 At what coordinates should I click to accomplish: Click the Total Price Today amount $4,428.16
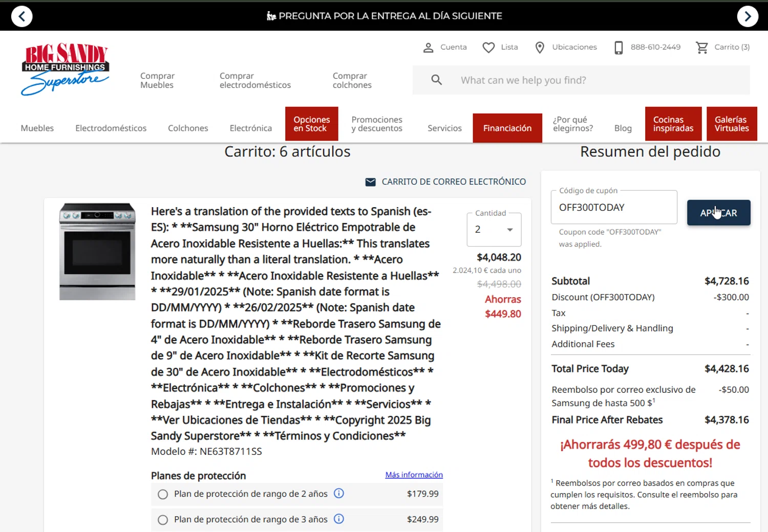pyautogui.click(x=727, y=369)
